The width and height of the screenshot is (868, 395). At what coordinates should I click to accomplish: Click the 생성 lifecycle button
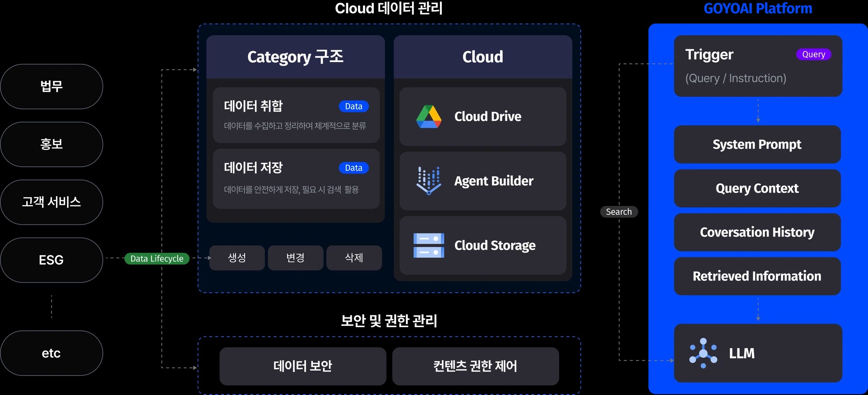click(x=237, y=258)
